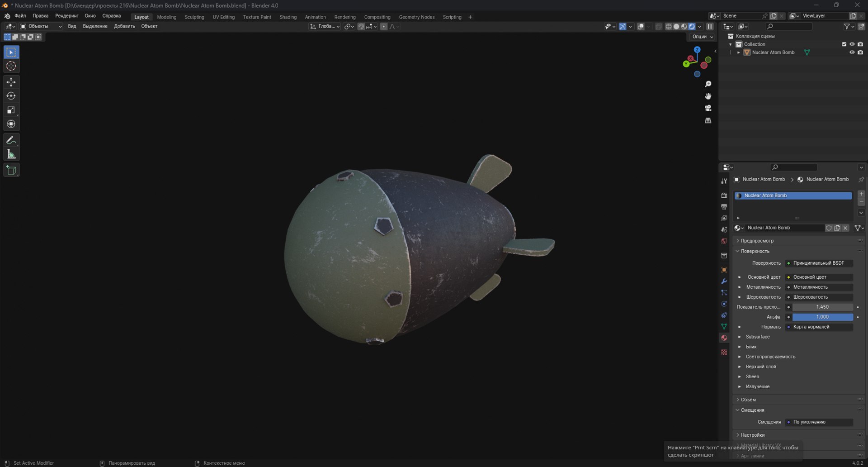Open the Physics properties tab
The image size is (868, 467).
(724, 304)
